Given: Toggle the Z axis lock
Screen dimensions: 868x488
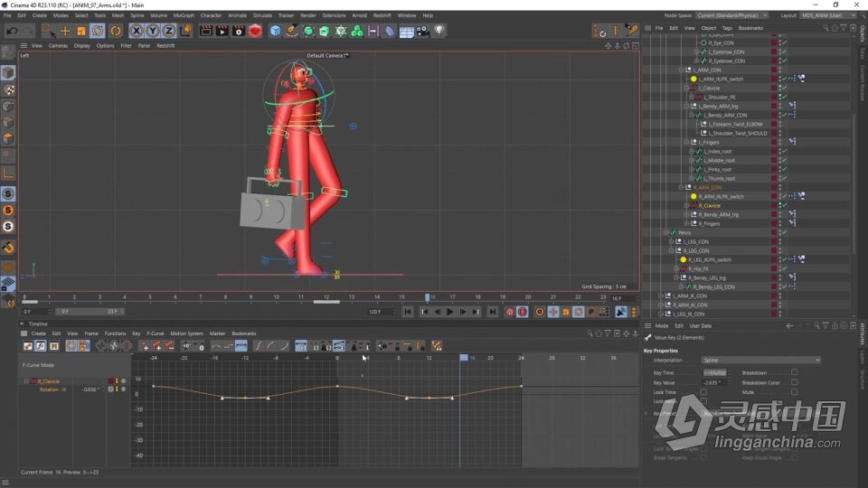Looking at the screenshot, I should tap(168, 31).
